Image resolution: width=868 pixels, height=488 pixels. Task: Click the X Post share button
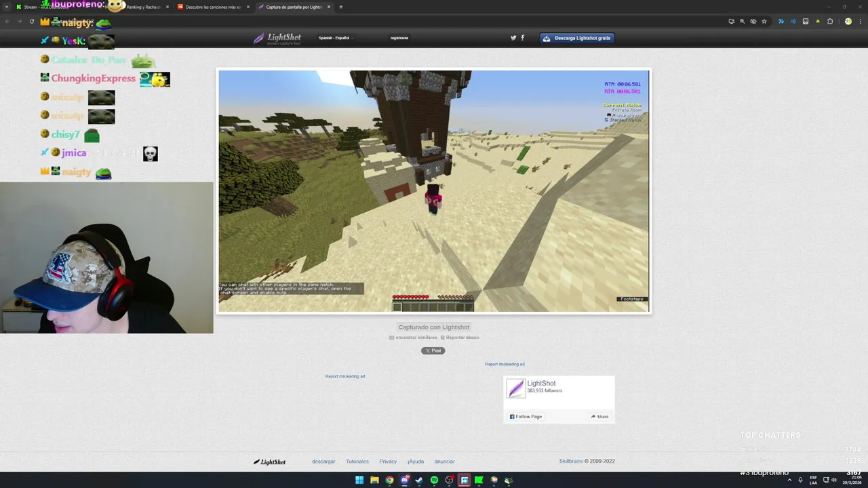[x=433, y=350]
